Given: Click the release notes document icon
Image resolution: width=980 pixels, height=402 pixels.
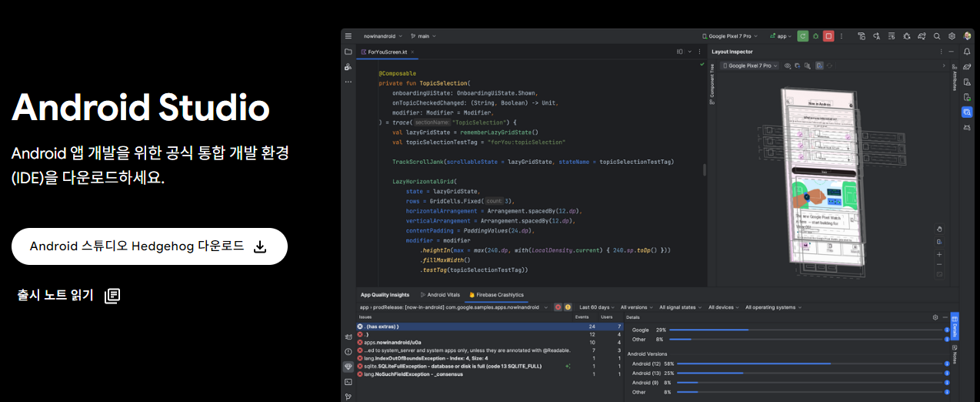Looking at the screenshot, I should click(x=112, y=296).
